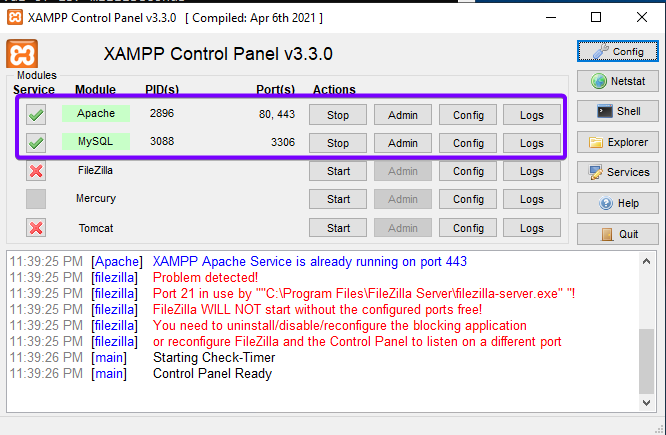The image size is (666, 435).
Task: Click Quit door button
Action: click(x=618, y=234)
